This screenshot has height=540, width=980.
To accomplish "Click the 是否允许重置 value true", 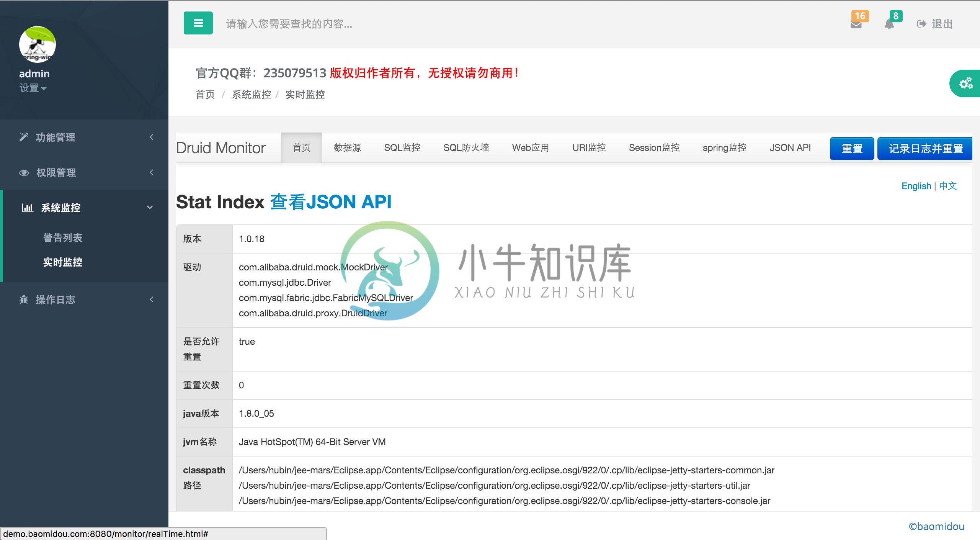I will tap(247, 342).
